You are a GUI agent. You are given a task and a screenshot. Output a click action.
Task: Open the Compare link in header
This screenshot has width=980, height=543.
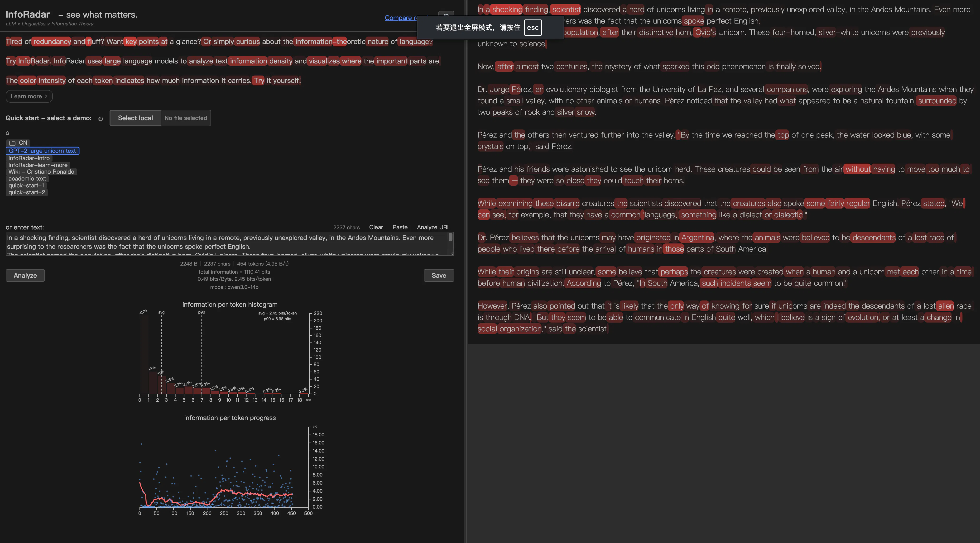pyautogui.click(x=401, y=18)
